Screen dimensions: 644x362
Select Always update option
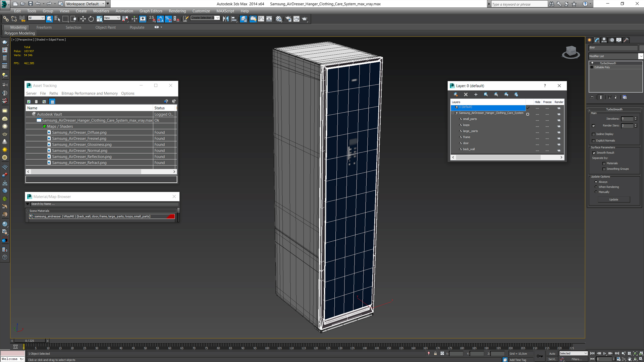point(596,182)
